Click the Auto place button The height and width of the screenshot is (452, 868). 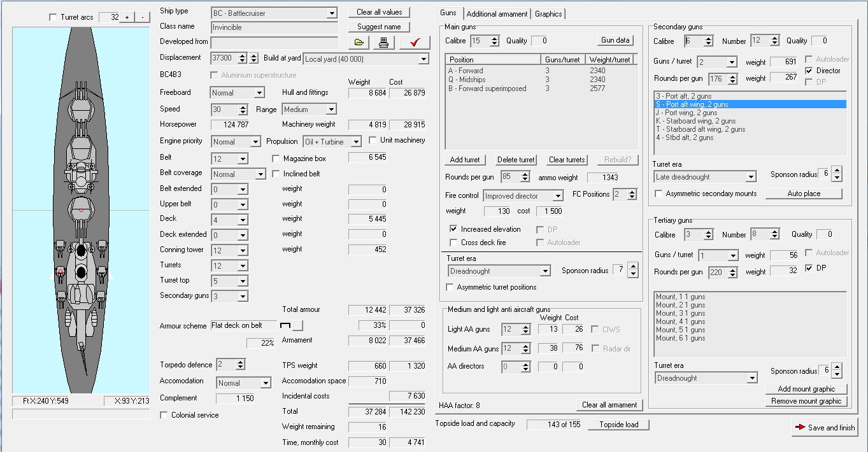pos(804,194)
